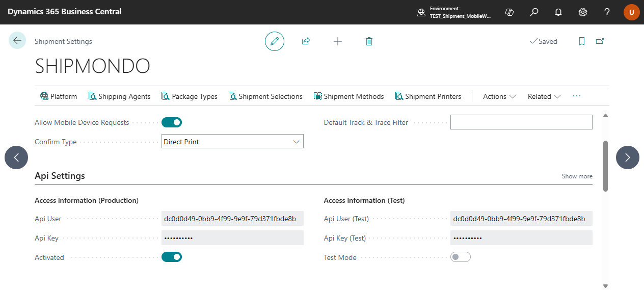Click the environment info icon
The image size is (644, 290).
coord(421,12)
